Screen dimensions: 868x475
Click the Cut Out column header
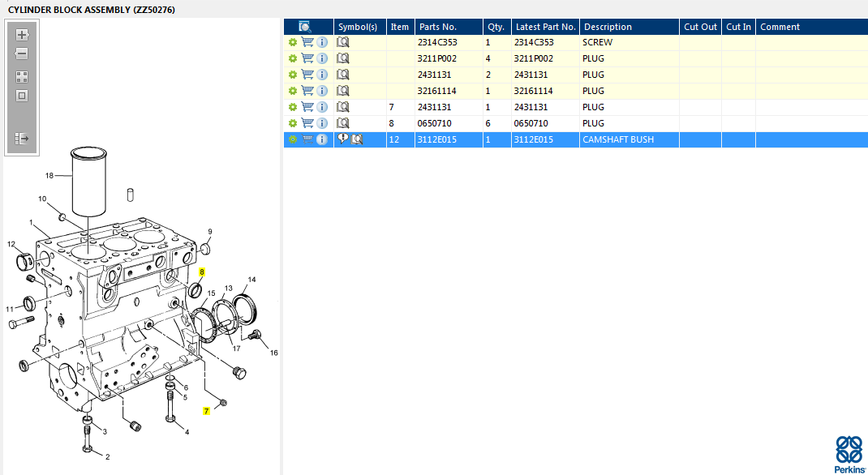(x=700, y=27)
